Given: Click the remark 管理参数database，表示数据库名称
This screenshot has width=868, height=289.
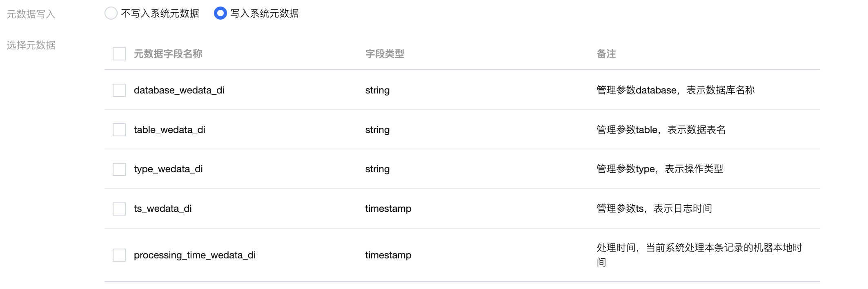Looking at the screenshot, I should coord(675,90).
